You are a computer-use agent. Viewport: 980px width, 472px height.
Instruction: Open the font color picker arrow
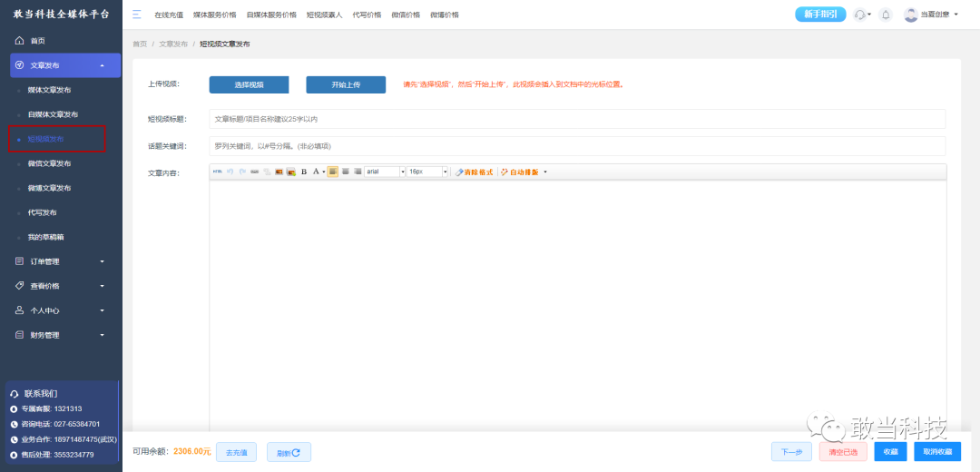tap(324, 172)
